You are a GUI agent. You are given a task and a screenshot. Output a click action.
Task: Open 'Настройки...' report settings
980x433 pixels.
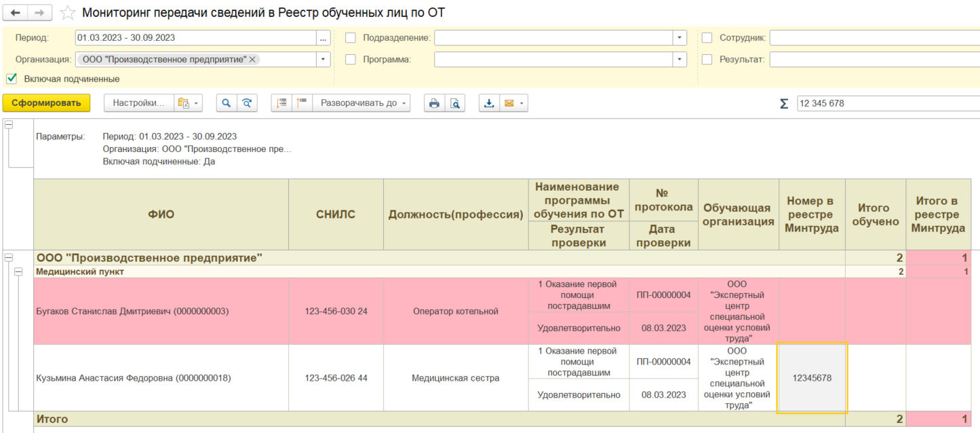click(138, 103)
